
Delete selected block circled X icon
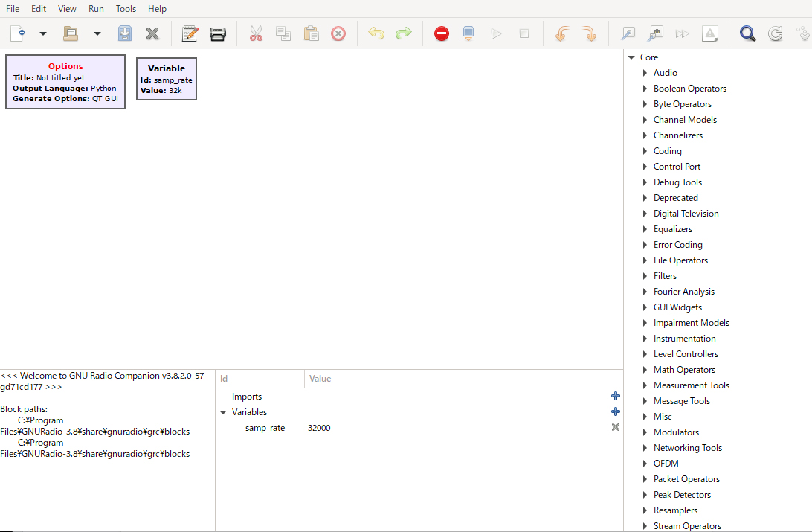tap(338, 33)
